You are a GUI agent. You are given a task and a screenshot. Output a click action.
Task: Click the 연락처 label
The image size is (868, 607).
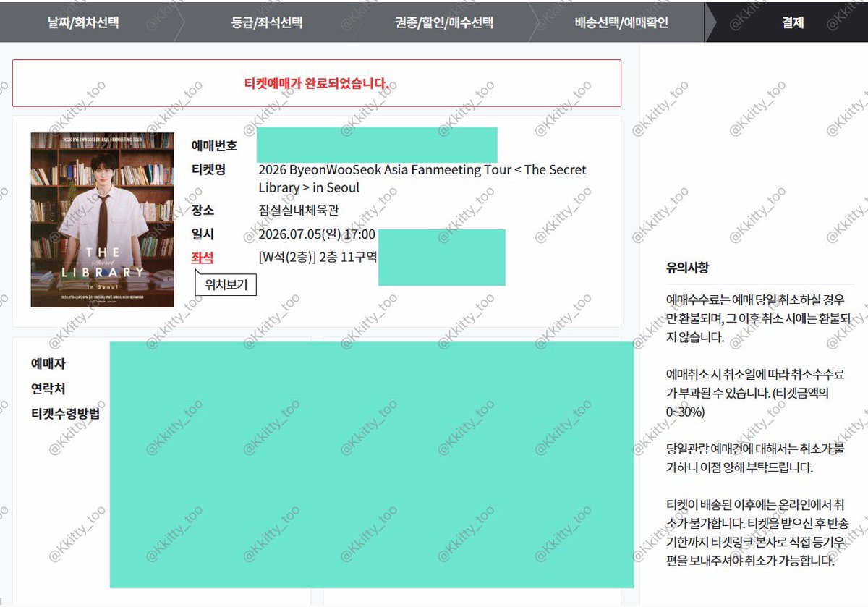point(48,389)
